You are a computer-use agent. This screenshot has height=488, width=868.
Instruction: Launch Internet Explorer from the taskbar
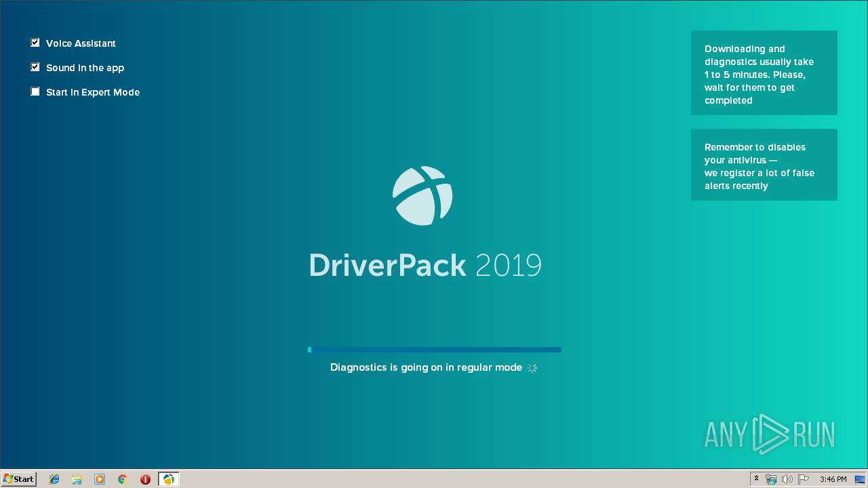[x=54, y=479]
